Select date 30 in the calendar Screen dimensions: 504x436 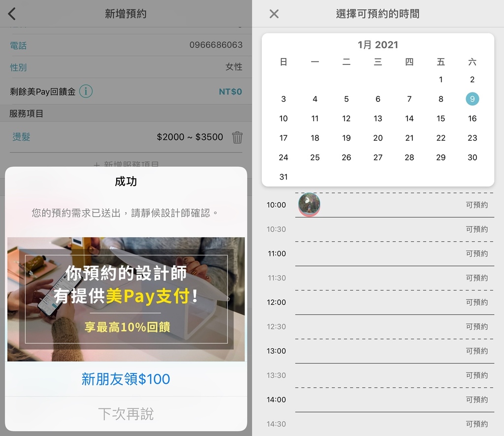[x=472, y=157]
